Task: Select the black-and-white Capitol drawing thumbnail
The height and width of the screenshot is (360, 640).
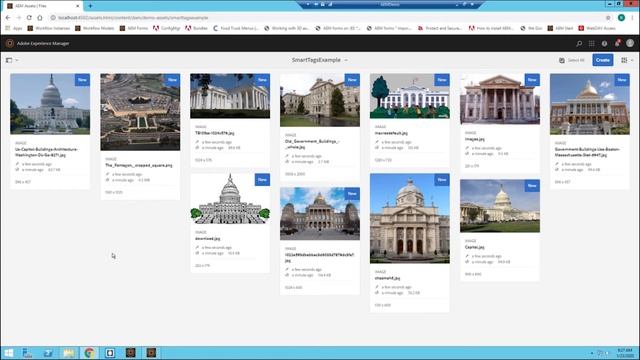Action: [x=230, y=199]
